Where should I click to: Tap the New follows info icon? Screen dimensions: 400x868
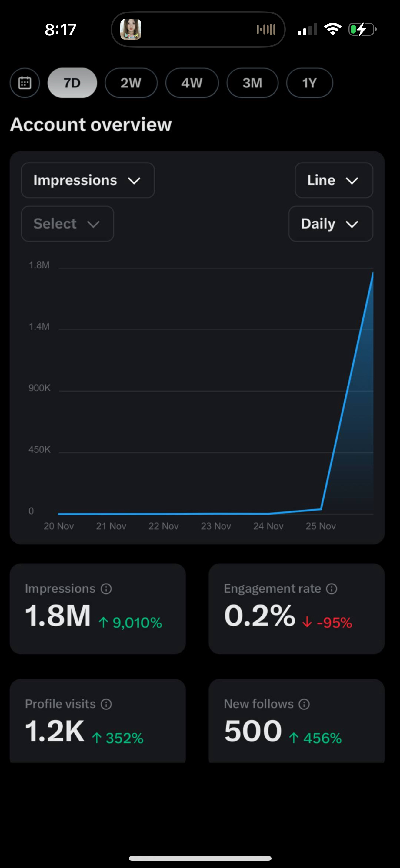click(x=304, y=704)
